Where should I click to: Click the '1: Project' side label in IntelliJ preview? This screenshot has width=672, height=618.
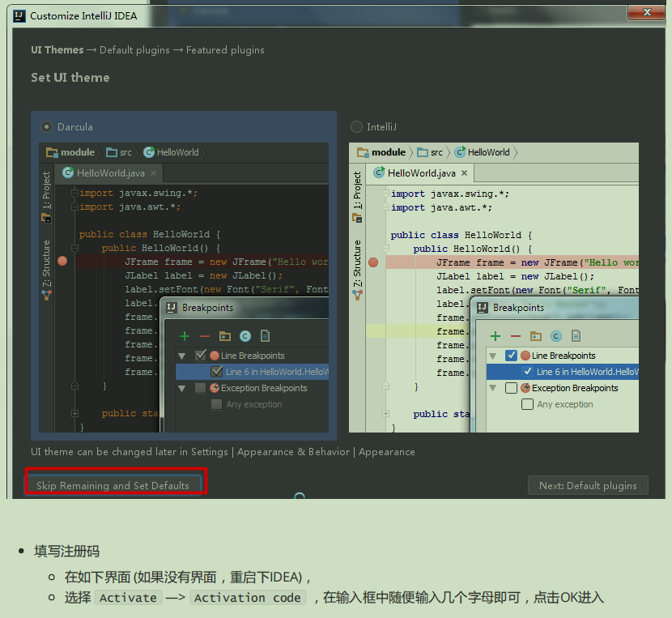tap(357, 190)
